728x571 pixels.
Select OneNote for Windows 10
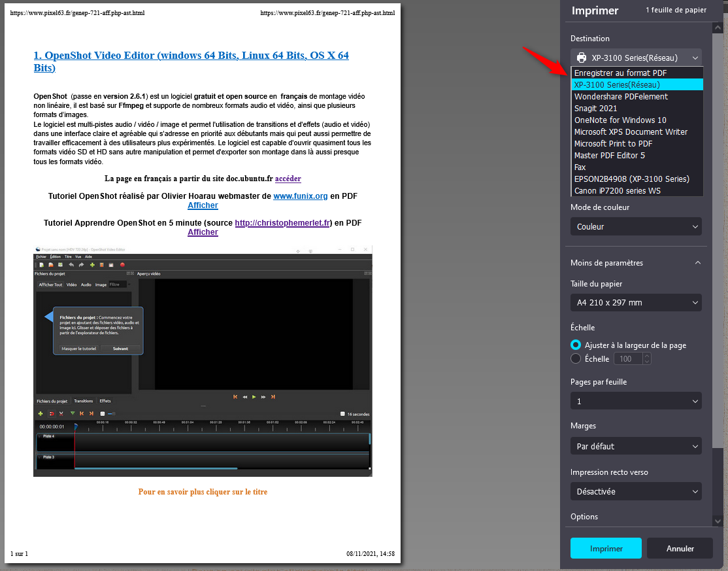tap(637, 120)
